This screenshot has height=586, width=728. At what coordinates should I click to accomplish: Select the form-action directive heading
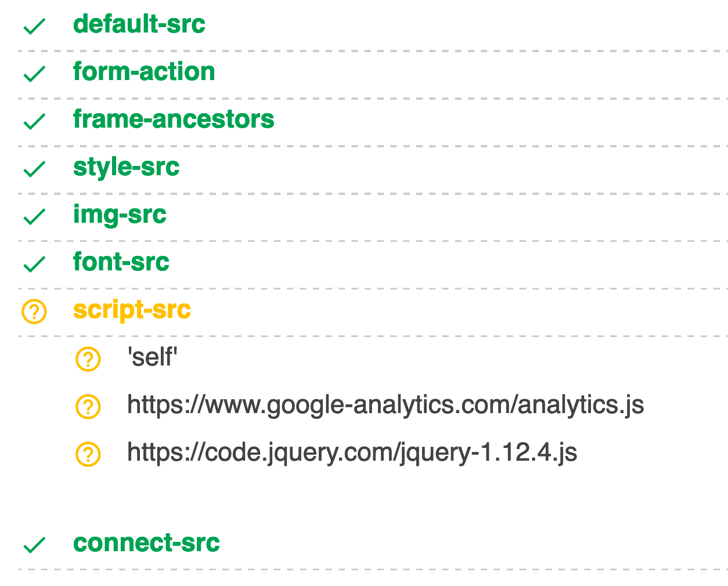144,71
